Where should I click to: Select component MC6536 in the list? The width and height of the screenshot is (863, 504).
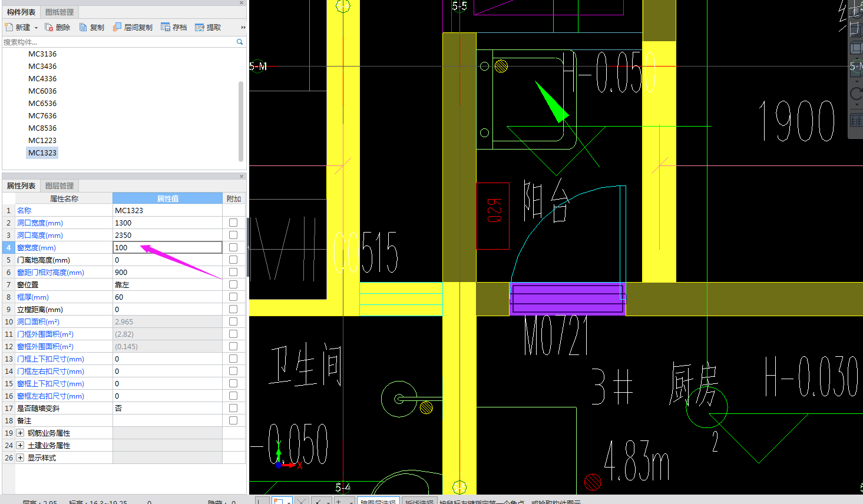click(x=42, y=103)
